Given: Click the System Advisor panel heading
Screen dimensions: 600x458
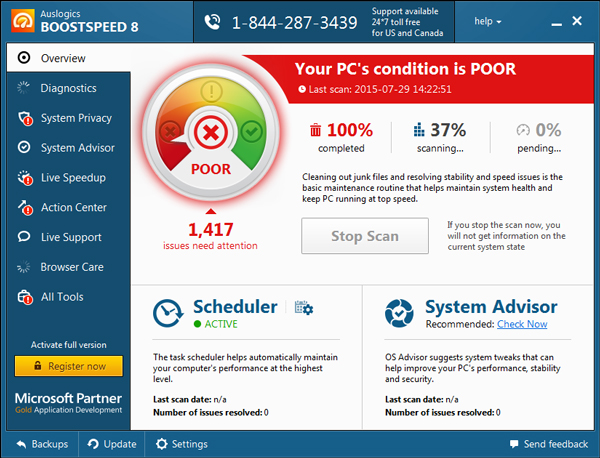Looking at the screenshot, I should point(491,306).
